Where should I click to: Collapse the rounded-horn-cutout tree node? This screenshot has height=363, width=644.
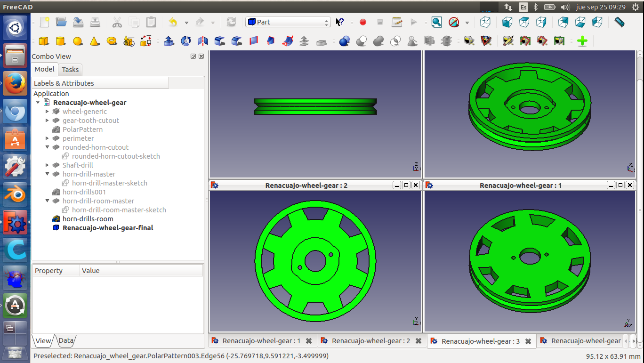point(47,147)
